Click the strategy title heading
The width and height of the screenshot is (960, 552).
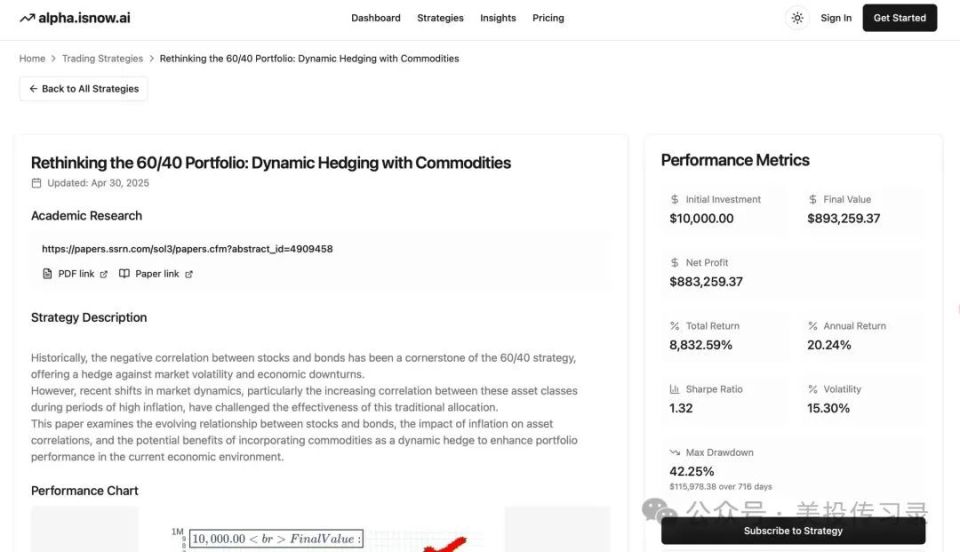(x=271, y=163)
